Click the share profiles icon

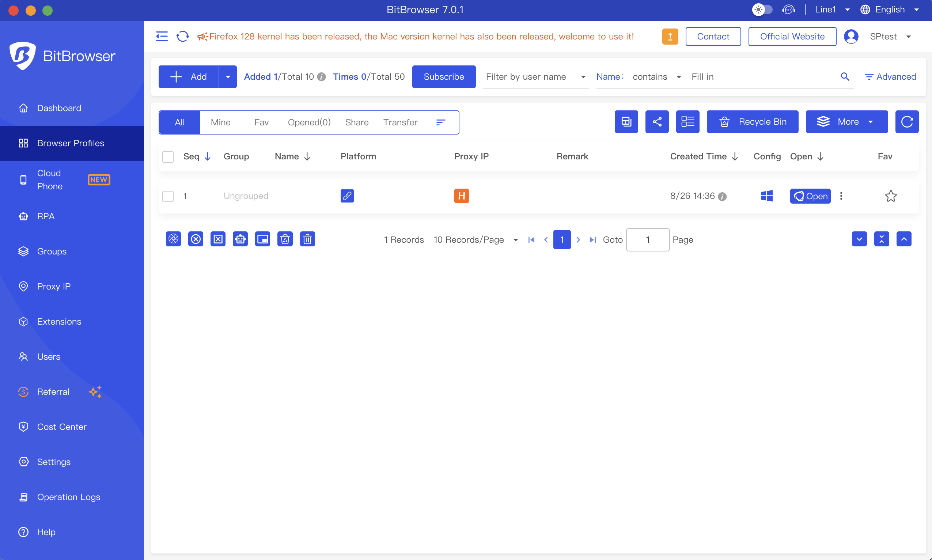657,122
